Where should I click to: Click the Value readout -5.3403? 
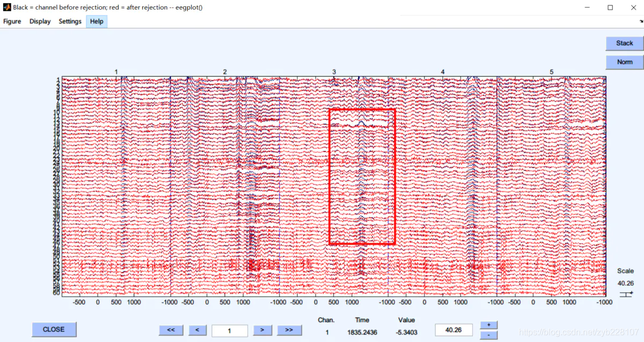coord(407,332)
